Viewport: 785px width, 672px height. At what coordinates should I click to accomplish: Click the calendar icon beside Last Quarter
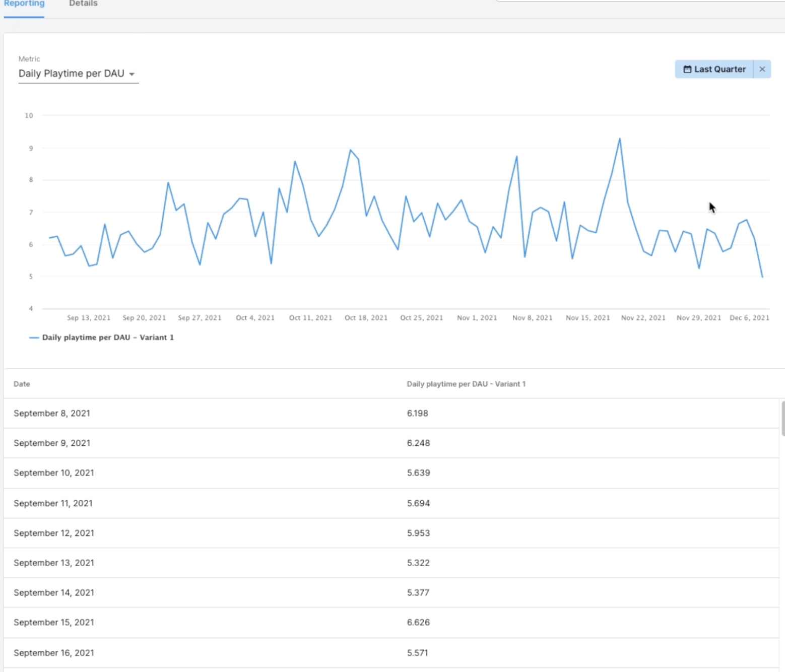click(x=687, y=70)
